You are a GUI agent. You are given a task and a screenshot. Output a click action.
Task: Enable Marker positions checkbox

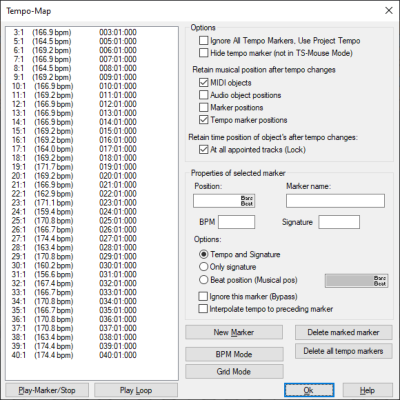(203, 107)
